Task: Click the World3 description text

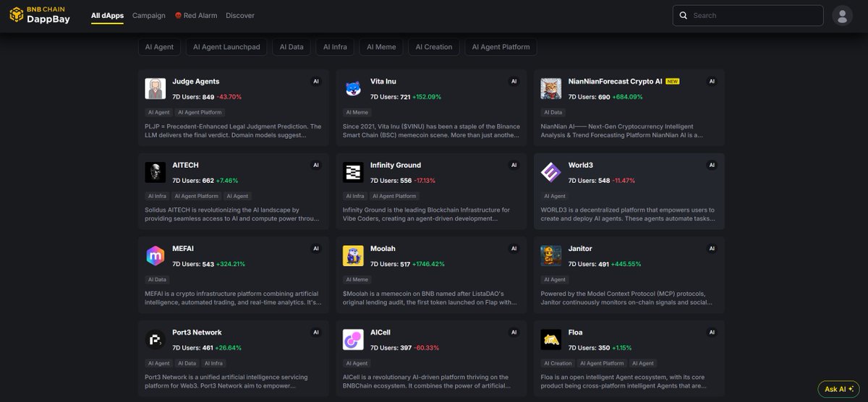Action: point(628,214)
